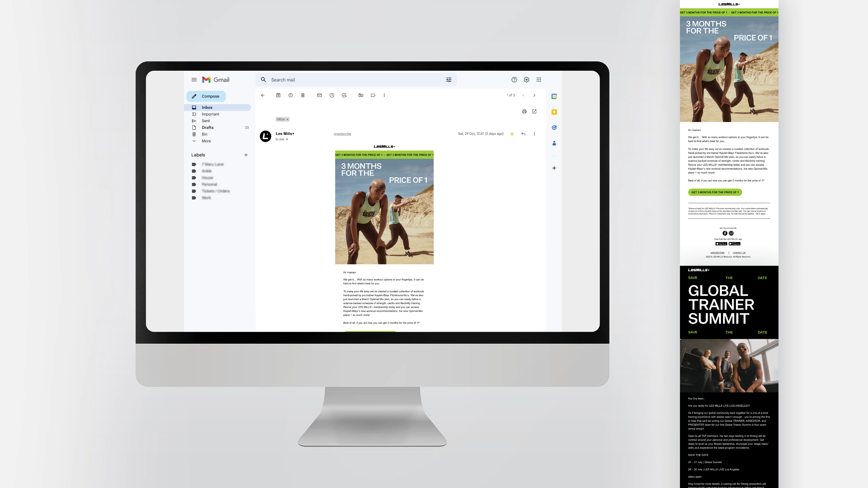
Task: Click App Store badge in right preview
Action: pos(721,244)
